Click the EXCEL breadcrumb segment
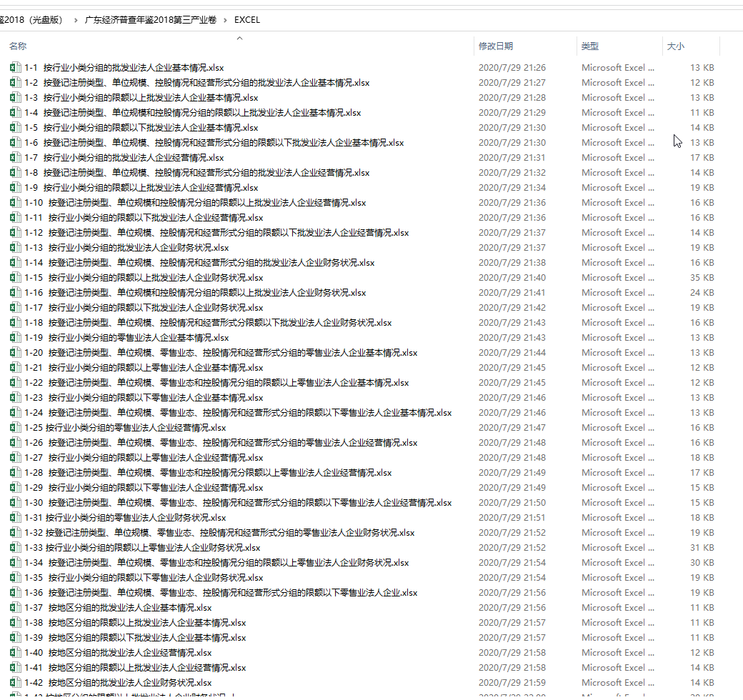 [247, 20]
